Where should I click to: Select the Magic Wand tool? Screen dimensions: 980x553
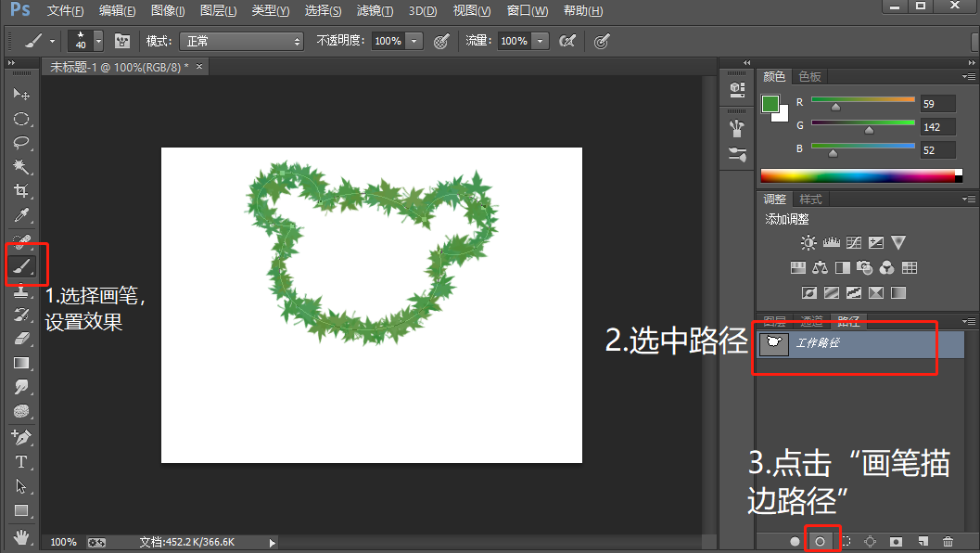[21, 167]
